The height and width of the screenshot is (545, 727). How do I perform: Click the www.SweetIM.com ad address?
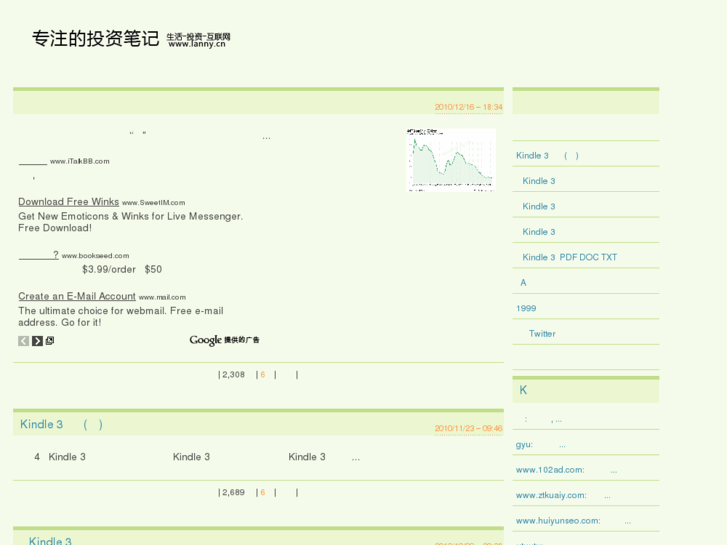click(153, 203)
